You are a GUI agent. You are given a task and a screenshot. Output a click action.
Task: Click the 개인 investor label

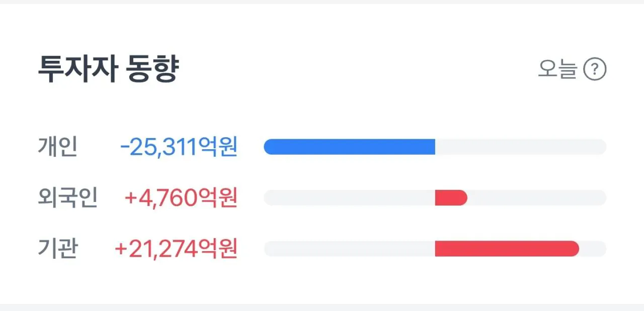pos(57,147)
